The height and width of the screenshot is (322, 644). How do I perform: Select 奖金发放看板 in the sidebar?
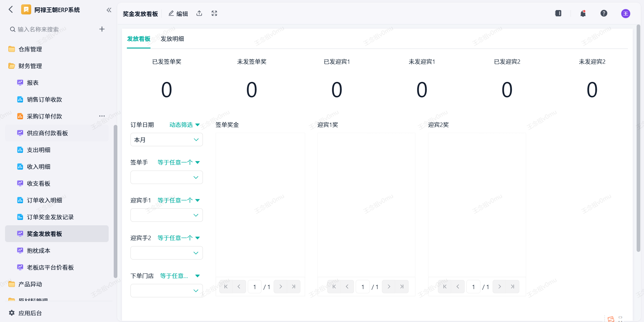tap(57, 234)
